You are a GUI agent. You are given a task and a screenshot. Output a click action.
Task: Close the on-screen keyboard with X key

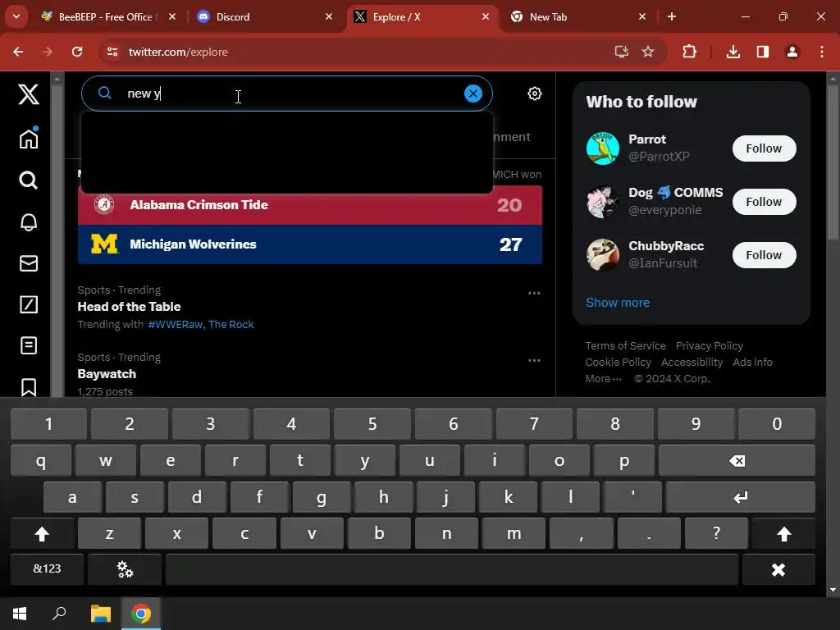pos(778,569)
